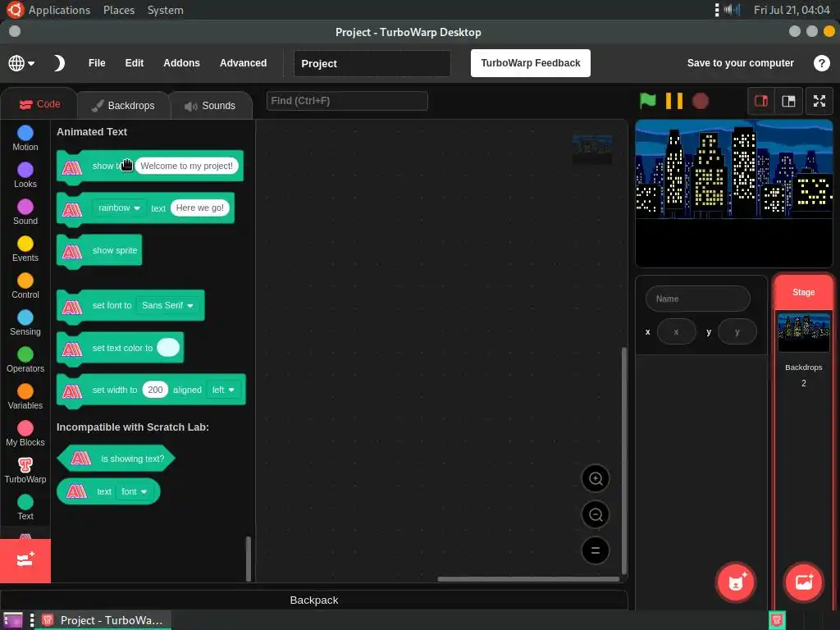Select the Operators block category
Image resolution: width=840 pixels, height=630 pixels.
(x=25, y=360)
